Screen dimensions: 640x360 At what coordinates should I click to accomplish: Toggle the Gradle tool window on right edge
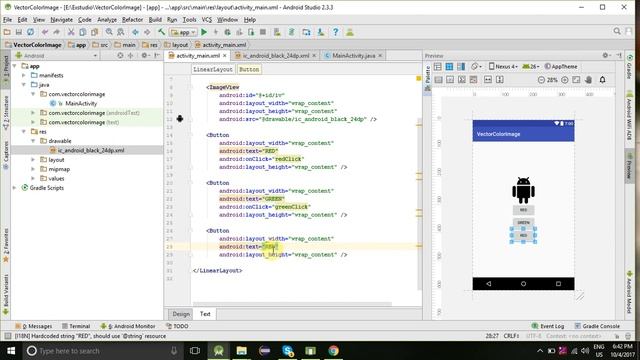point(629,67)
